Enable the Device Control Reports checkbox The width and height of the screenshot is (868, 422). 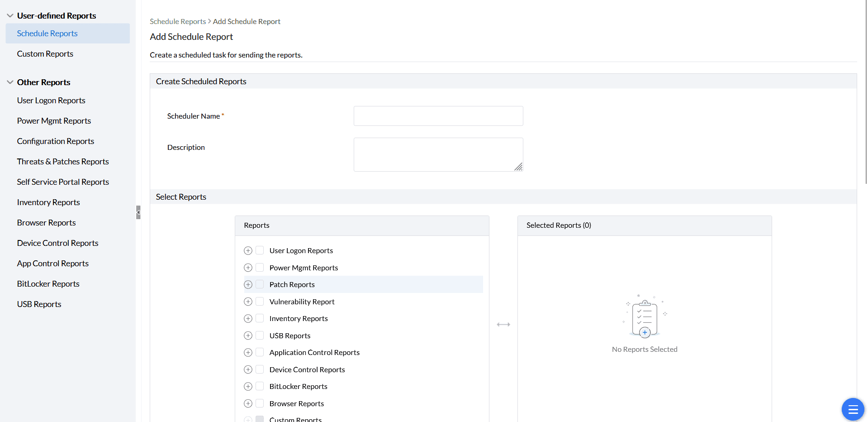point(260,369)
